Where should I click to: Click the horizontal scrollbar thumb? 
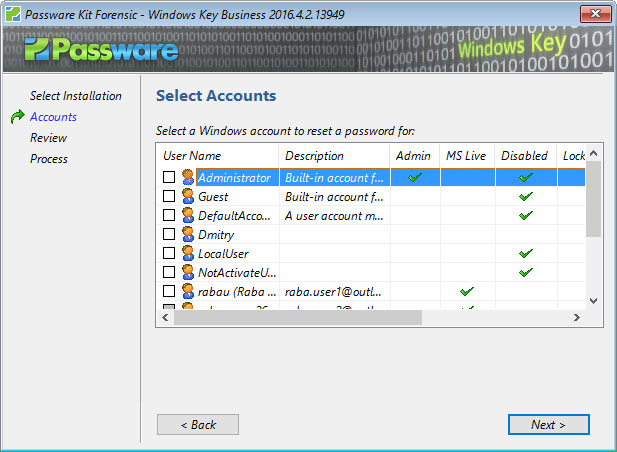click(x=298, y=317)
